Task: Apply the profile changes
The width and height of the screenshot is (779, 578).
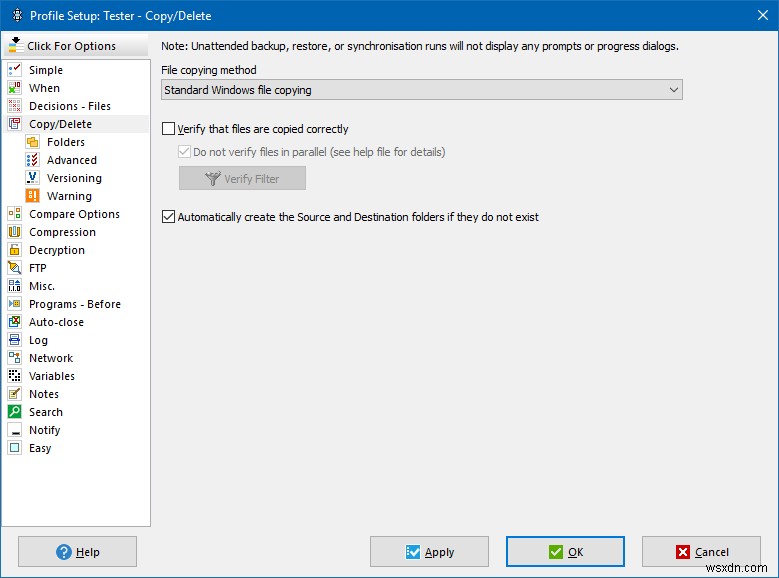Action: coord(429,552)
